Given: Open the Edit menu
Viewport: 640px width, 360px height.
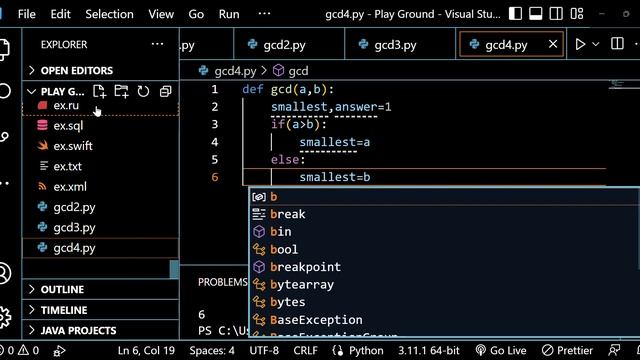Looking at the screenshot, I should (x=60, y=14).
